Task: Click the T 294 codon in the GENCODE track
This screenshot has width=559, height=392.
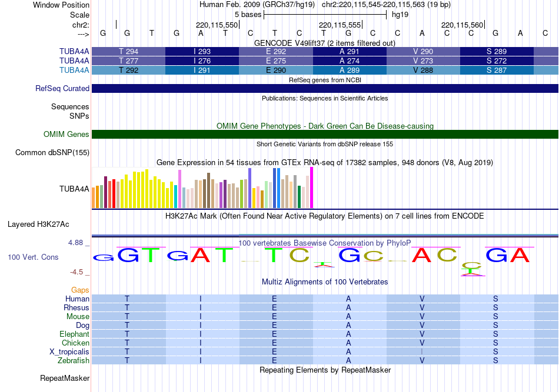Action: [x=129, y=51]
